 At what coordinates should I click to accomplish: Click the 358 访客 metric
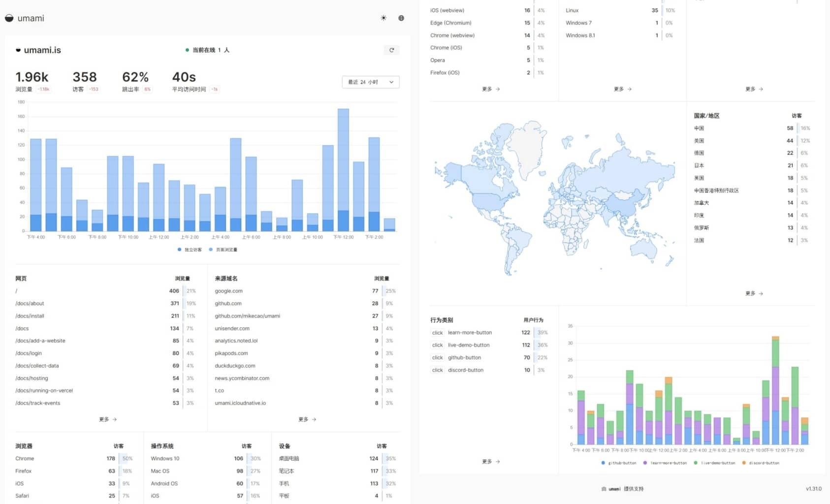[86, 81]
